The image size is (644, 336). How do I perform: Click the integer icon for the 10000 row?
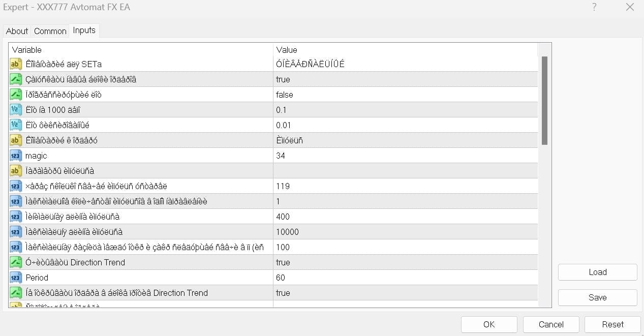point(15,232)
